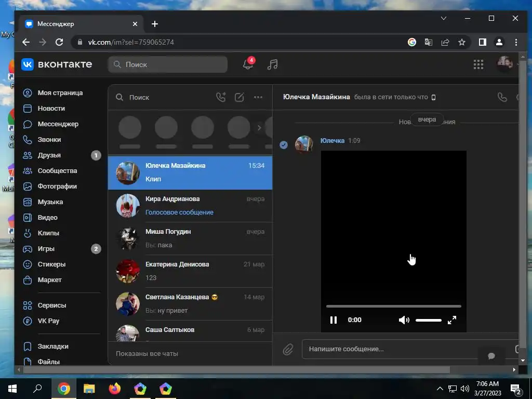Mute the video clip sound
The width and height of the screenshot is (532, 399).
404,320
